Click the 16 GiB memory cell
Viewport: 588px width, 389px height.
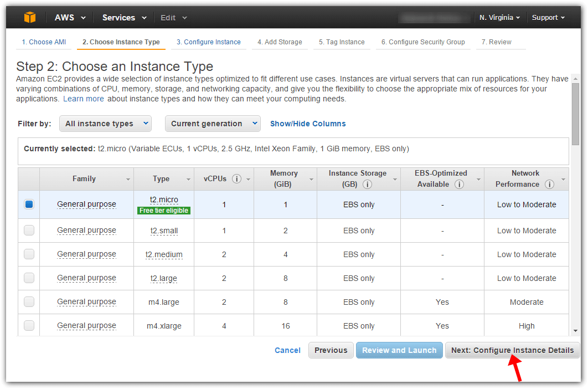(286, 326)
